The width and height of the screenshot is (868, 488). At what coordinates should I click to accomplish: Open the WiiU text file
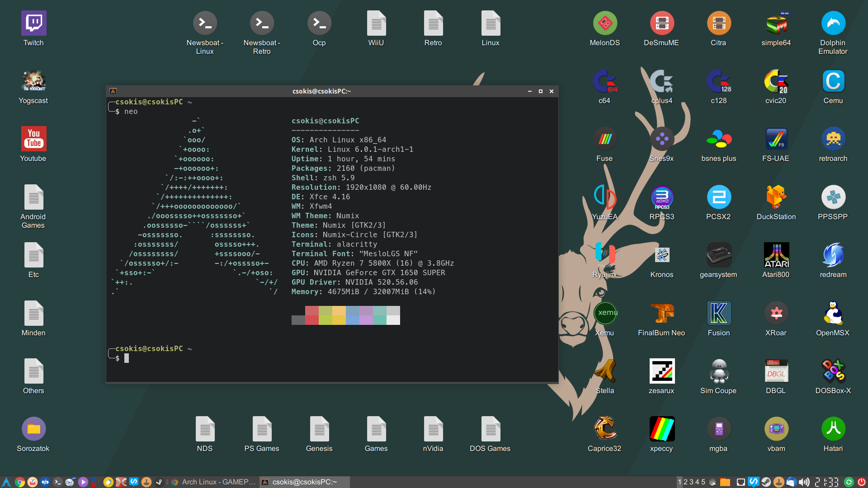pyautogui.click(x=376, y=23)
